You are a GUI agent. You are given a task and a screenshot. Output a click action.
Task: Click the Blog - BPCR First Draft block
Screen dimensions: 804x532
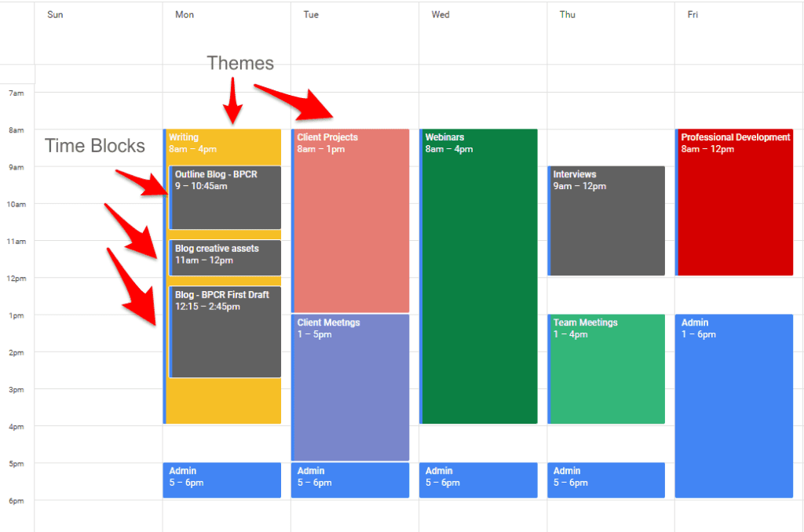tap(225, 331)
